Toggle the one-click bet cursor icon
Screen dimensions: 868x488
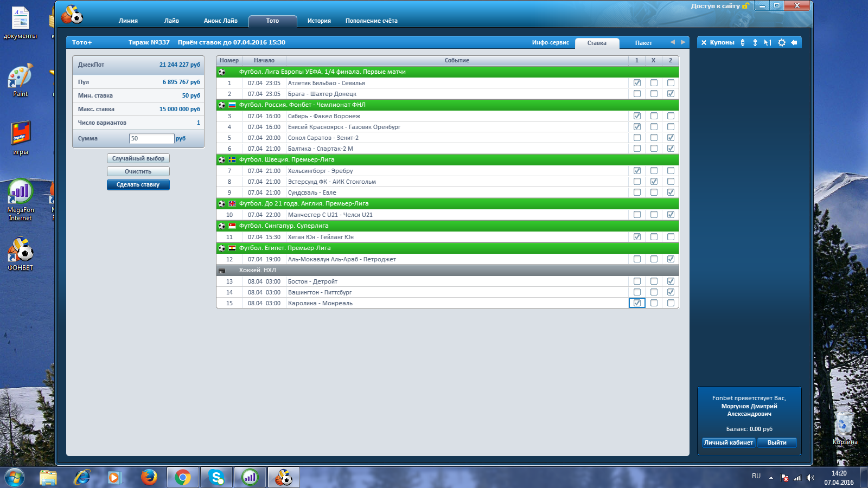point(768,42)
